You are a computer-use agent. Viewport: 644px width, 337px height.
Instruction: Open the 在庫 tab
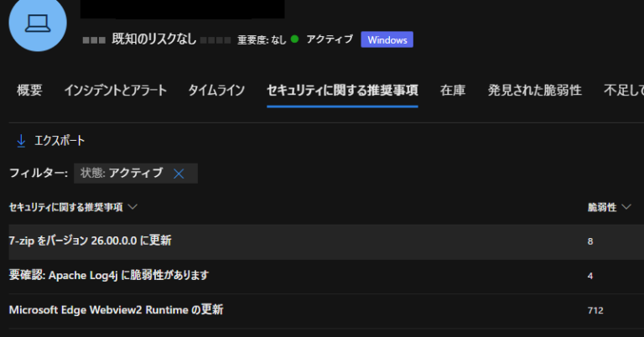(453, 91)
